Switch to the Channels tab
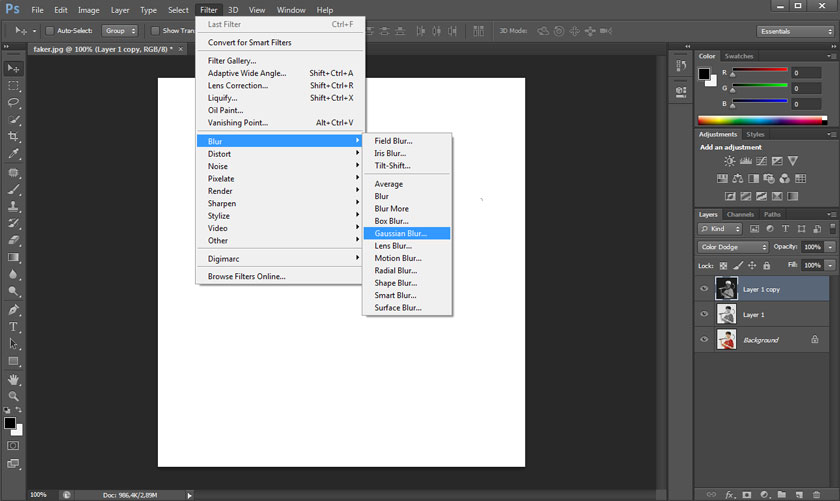Screen dimensions: 840x501 tap(740, 214)
